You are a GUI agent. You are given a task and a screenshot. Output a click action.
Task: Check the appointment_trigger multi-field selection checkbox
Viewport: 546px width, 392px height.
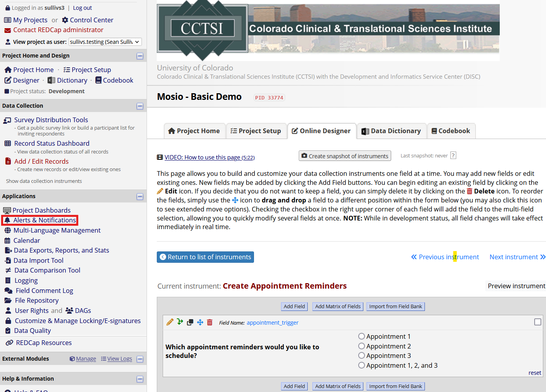[x=538, y=322]
